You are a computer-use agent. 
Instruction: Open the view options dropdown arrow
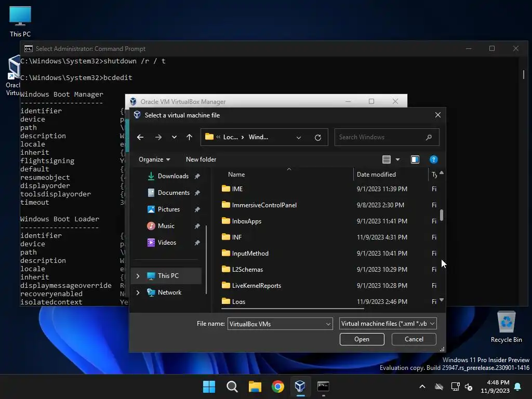click(x=397, y=159)
